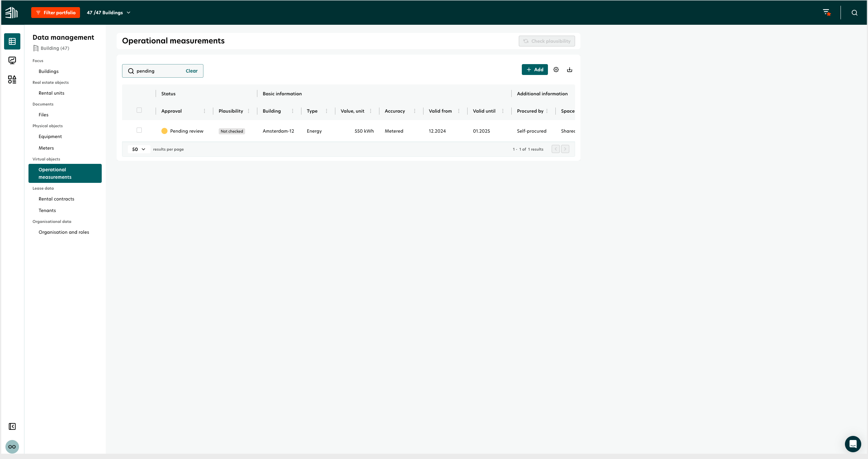Click the search magnifier in the pending field

(131, 71)
